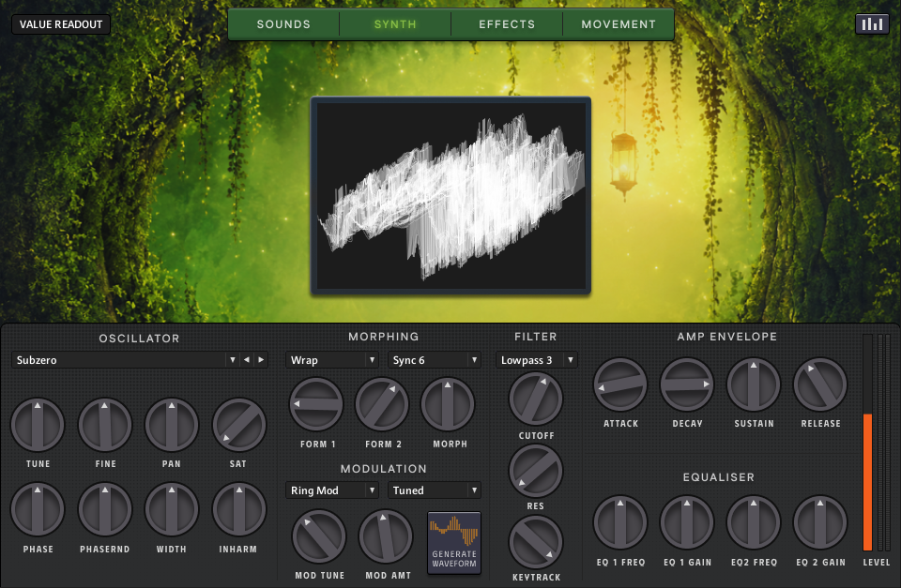
Task: Click the TUNE knob
Action: (x=38, y=425)
